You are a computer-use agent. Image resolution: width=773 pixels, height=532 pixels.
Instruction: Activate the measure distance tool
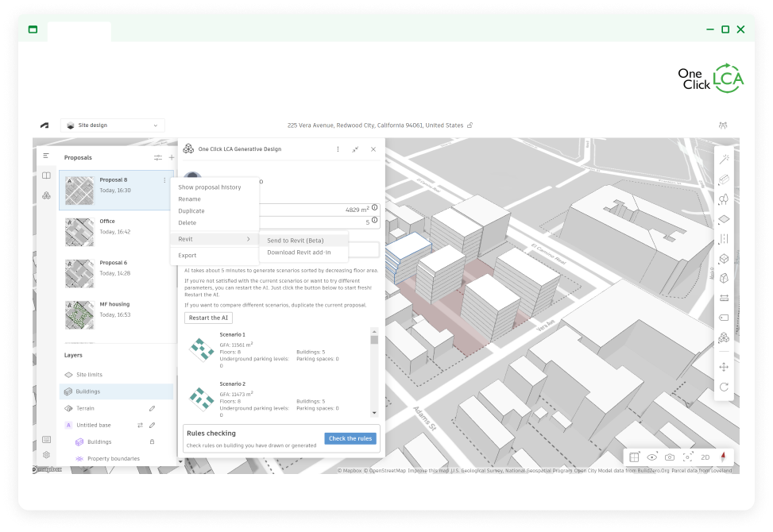pyautogui.click(x=724, y=298)
